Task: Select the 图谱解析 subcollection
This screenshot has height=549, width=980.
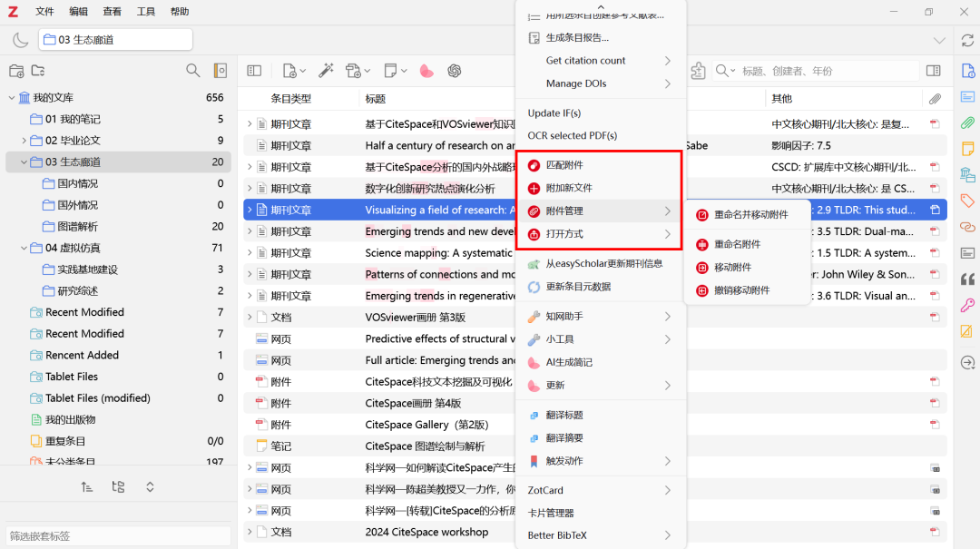Action: coord(77,227)
